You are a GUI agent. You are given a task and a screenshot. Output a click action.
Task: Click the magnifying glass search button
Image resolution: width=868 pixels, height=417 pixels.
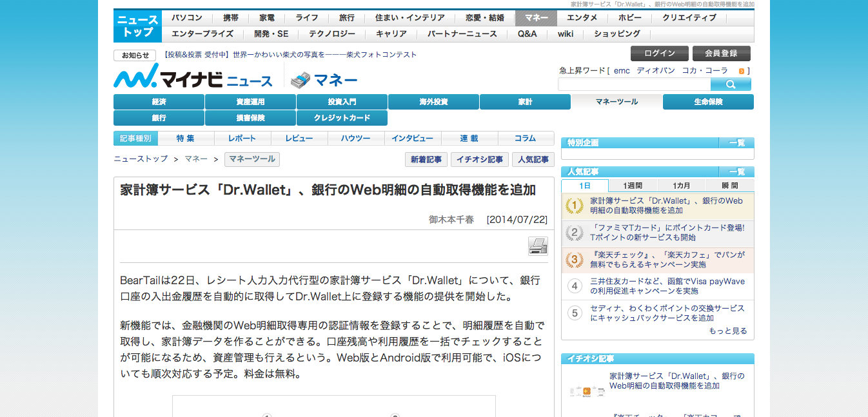(x=731, y=84)
